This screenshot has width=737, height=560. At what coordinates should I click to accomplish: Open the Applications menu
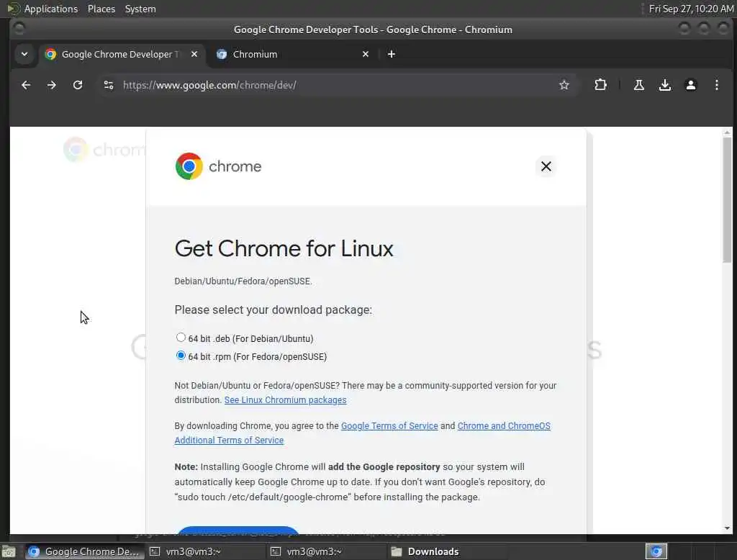click(x=51, y=9)
